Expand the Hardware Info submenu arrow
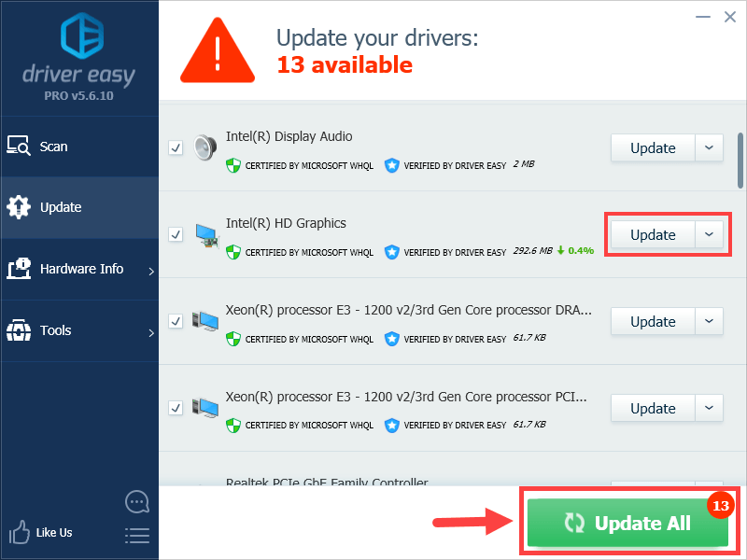This screenshot has width=747, height=560. coord(151,272)
